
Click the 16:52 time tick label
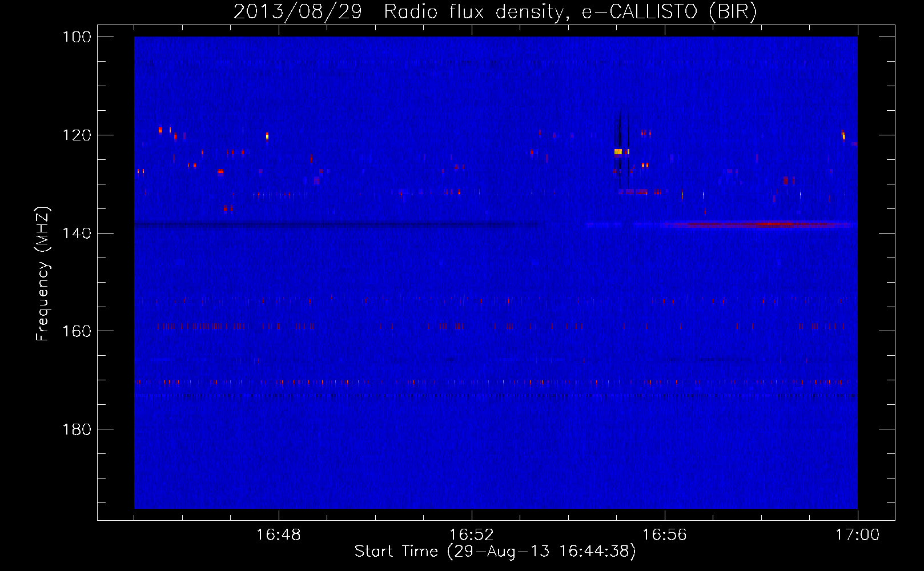point(472,535)
